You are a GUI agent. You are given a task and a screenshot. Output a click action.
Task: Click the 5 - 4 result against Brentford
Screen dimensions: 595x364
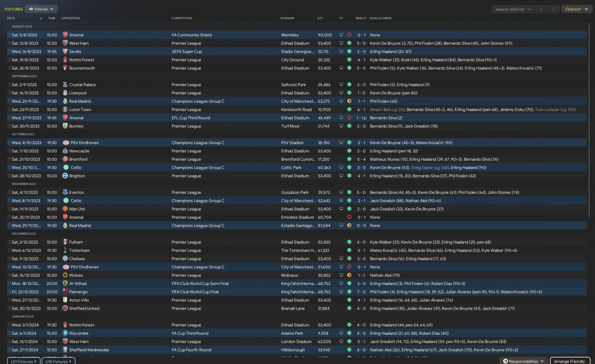tap(361, 159)
